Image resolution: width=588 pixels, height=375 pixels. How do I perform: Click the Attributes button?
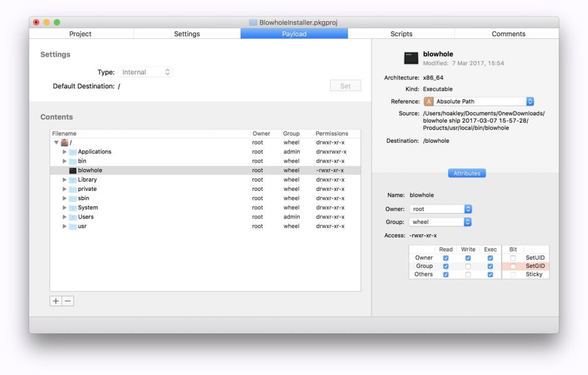coord(467,173)
